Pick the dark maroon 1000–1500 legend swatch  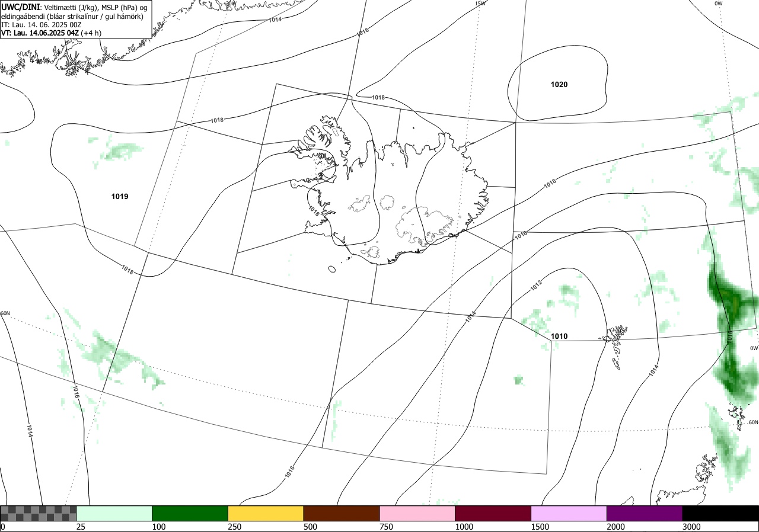493,513
